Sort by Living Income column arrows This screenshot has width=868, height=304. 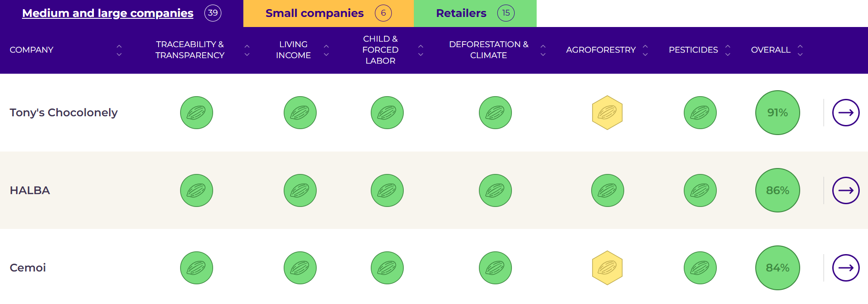326,50
